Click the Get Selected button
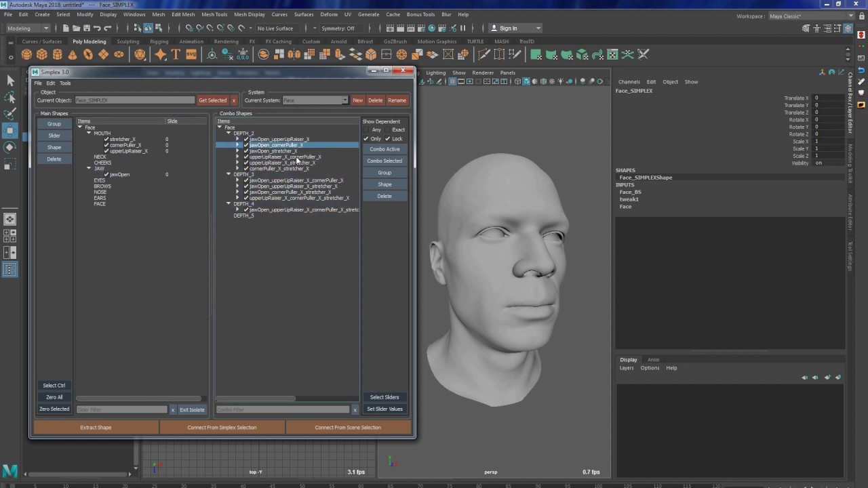Screen dimensions: 868x488 point(212,100)
